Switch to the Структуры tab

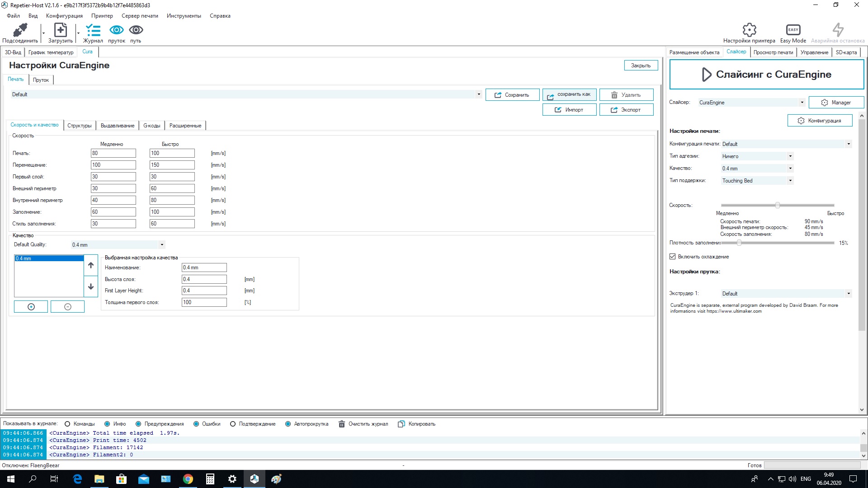click(80, 126)
